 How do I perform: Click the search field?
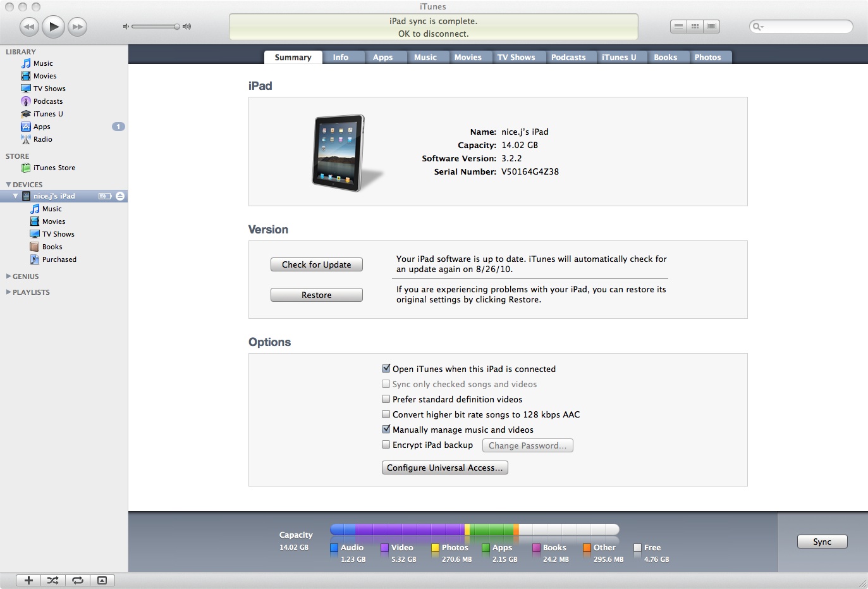(x=801, y=27)
